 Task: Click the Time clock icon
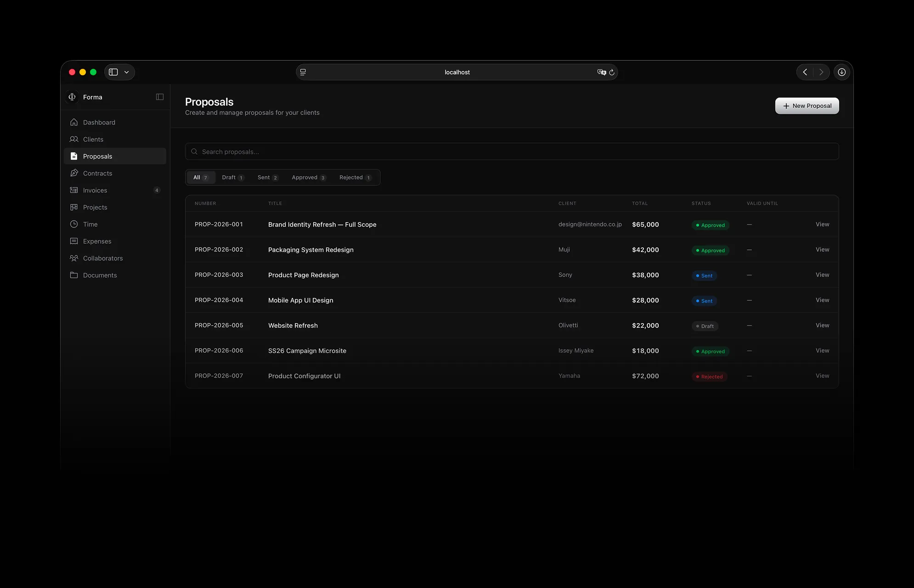(74, 224)
